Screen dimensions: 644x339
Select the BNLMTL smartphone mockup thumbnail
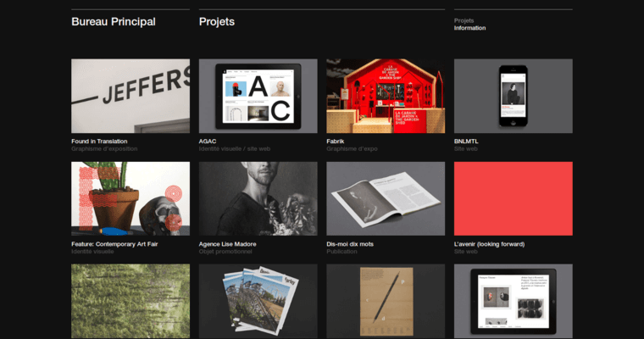513,96
